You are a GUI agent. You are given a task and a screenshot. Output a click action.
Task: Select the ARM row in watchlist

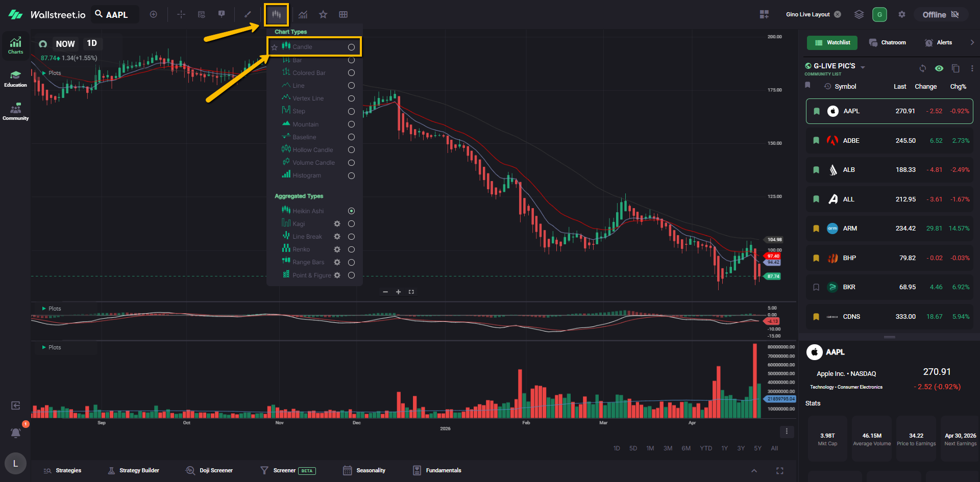(889, 229)
